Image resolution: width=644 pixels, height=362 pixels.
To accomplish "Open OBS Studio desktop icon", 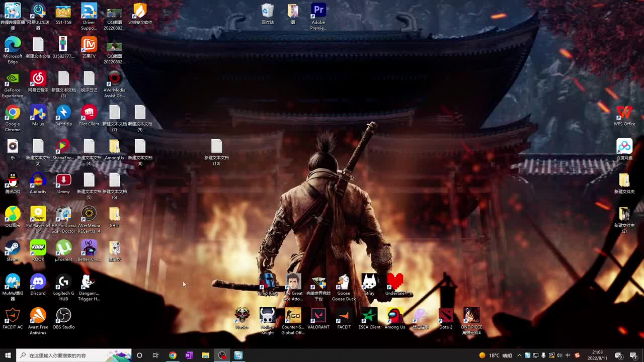I will pos(63,318).
